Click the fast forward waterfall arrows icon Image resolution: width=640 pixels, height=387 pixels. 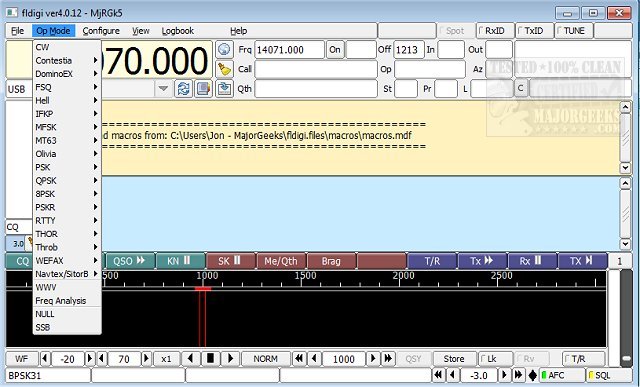point(388,359)
